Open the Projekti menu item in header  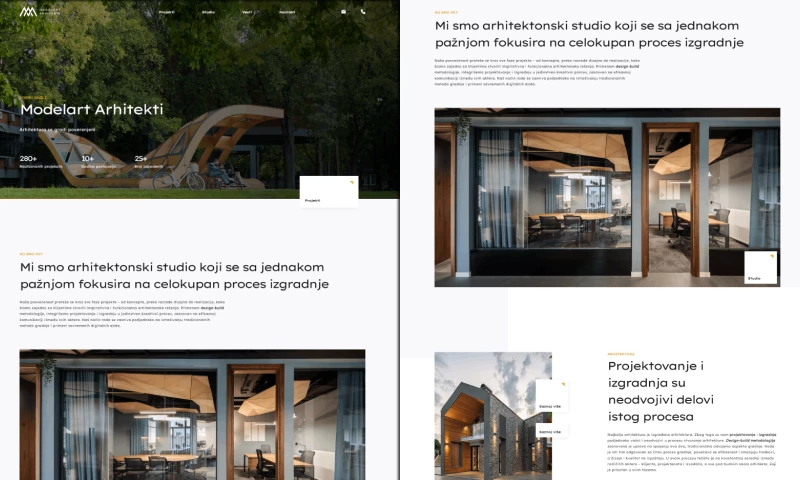pos(166,12)
